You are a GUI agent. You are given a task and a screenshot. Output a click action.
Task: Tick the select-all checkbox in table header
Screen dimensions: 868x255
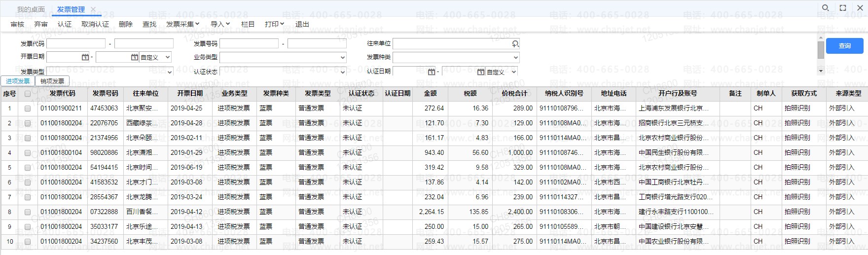(x=28, y=94)
